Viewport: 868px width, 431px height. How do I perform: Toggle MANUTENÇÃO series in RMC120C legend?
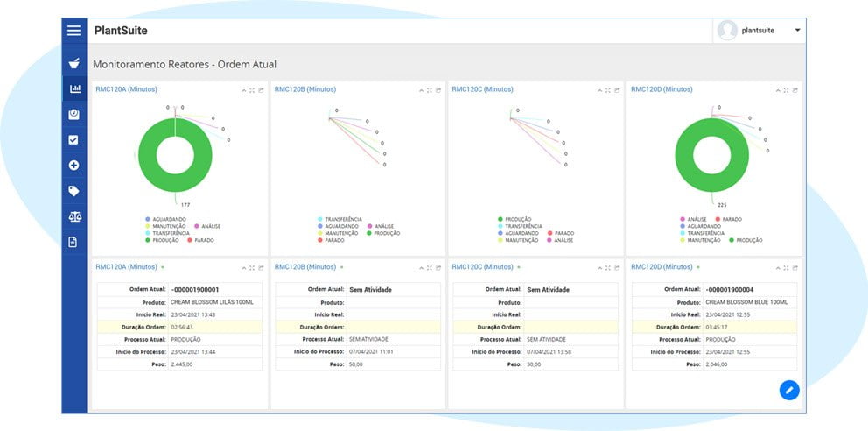[x=518, y=240]
